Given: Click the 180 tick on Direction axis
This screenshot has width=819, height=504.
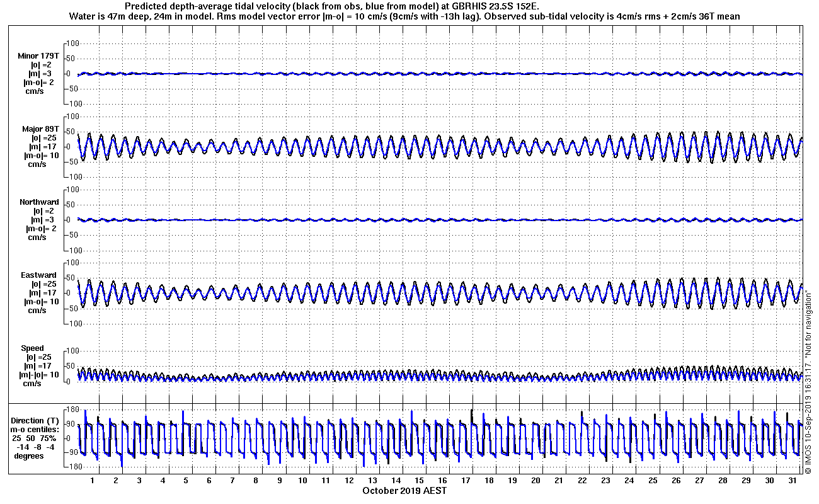Looking at the screenshot, I should point(71,410).
